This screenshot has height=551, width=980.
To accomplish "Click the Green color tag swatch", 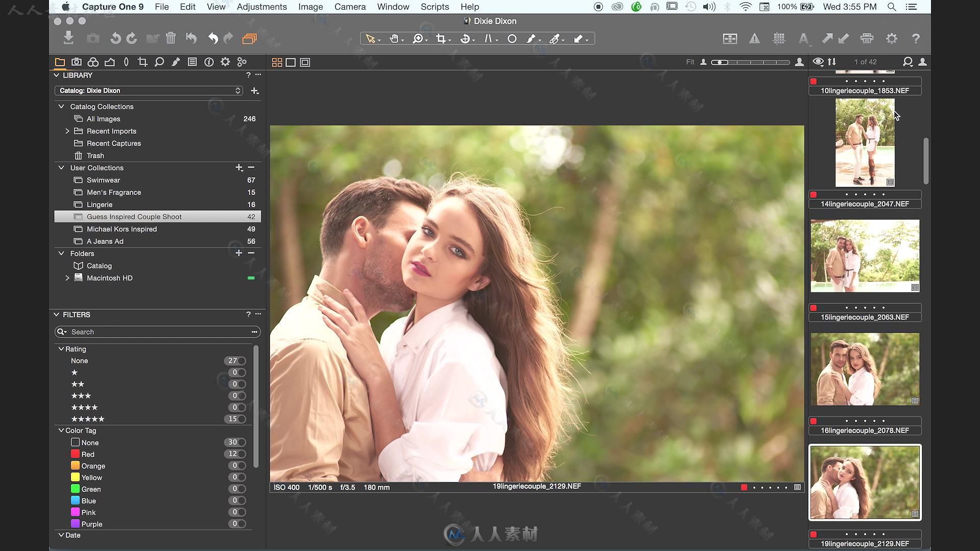I will 75,489.
